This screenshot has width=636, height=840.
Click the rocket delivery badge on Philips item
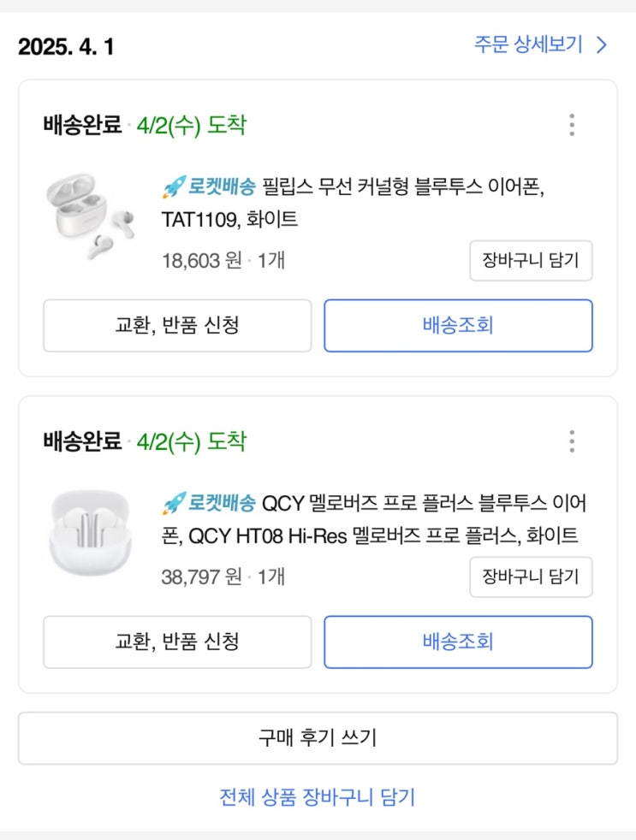point(209,187)
